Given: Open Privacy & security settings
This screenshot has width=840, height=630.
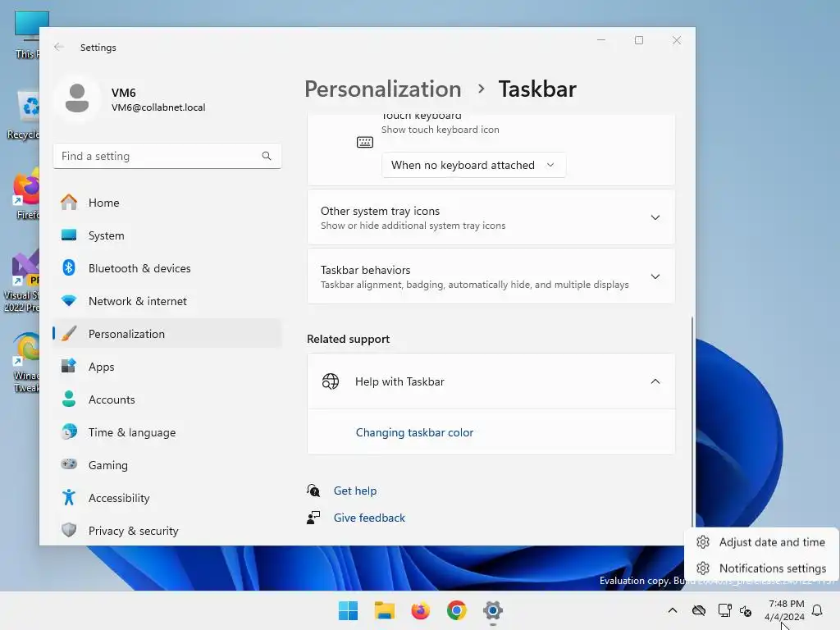Looking at the screenshot, I should tap(167, 531).
